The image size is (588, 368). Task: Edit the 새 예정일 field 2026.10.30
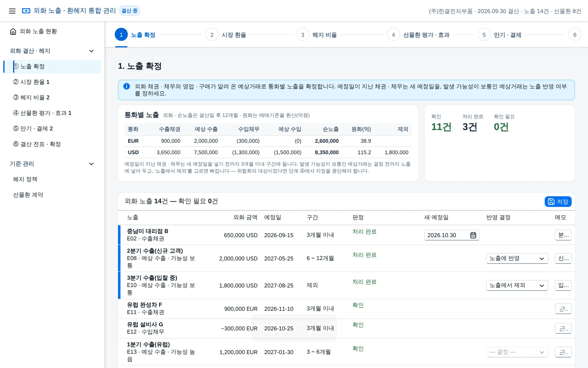pos(452,235)
